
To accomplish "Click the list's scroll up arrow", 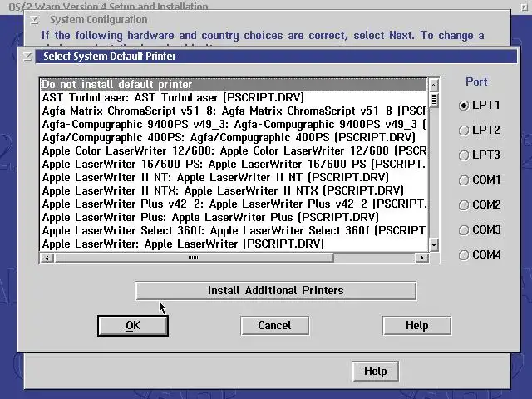I will click(x=434, y=85).
